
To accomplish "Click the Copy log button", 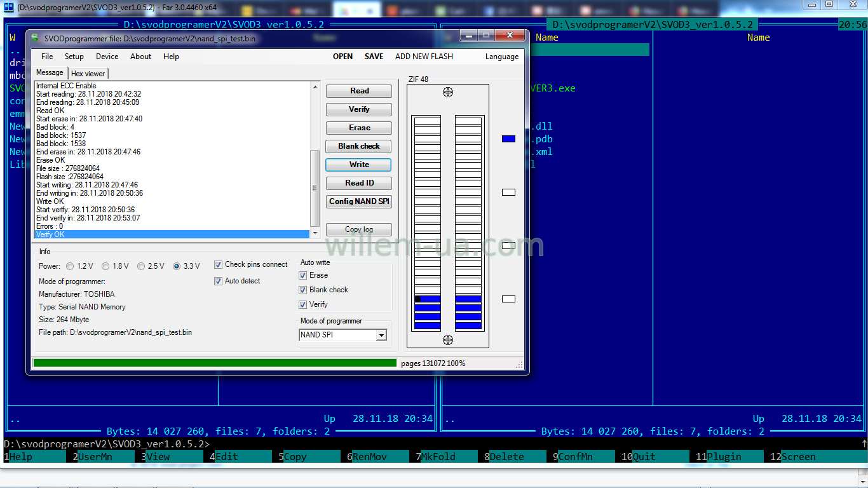I will (359, 229).
